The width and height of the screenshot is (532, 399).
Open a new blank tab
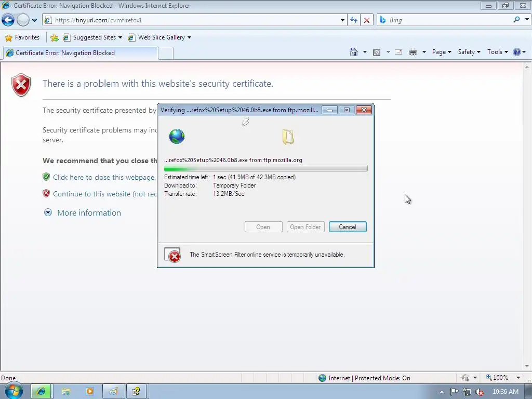[166, 54]
